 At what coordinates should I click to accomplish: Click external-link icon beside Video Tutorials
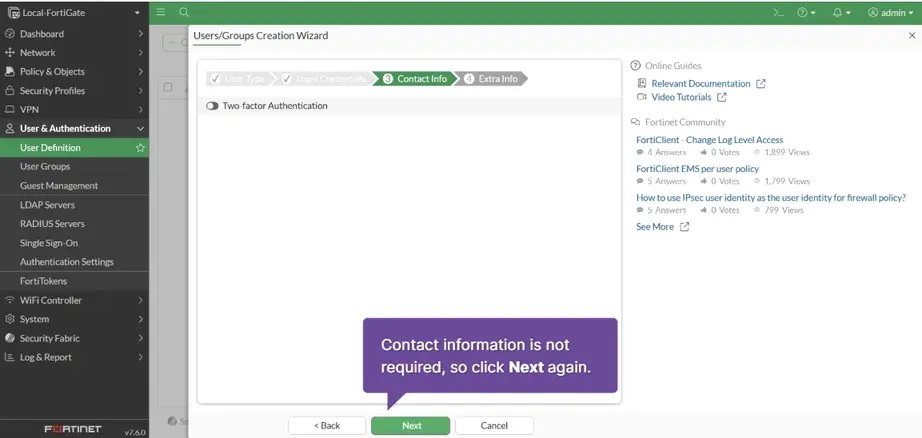(722, 97)
